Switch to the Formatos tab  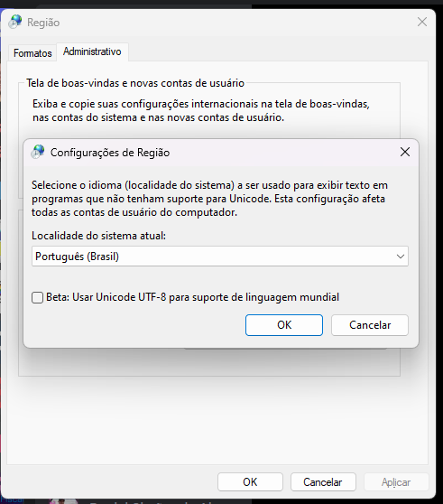tap(32, 53)
